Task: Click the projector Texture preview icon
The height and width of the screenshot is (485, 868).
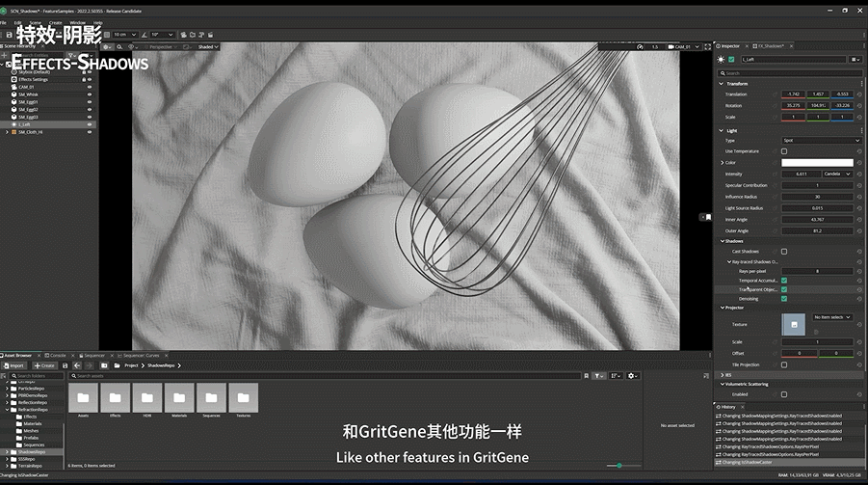Action: tap(793, 325)
